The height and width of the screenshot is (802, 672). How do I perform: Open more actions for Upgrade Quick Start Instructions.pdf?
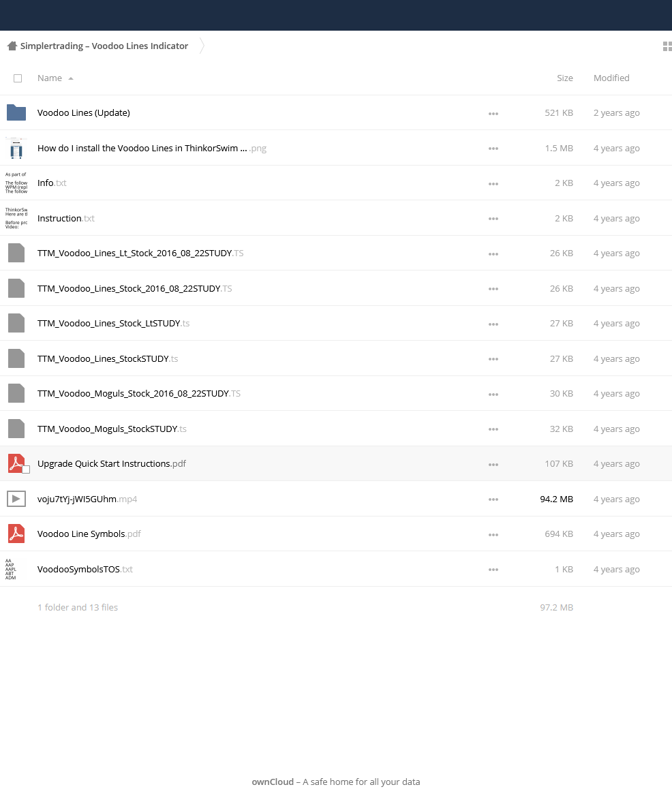(493, 465)
